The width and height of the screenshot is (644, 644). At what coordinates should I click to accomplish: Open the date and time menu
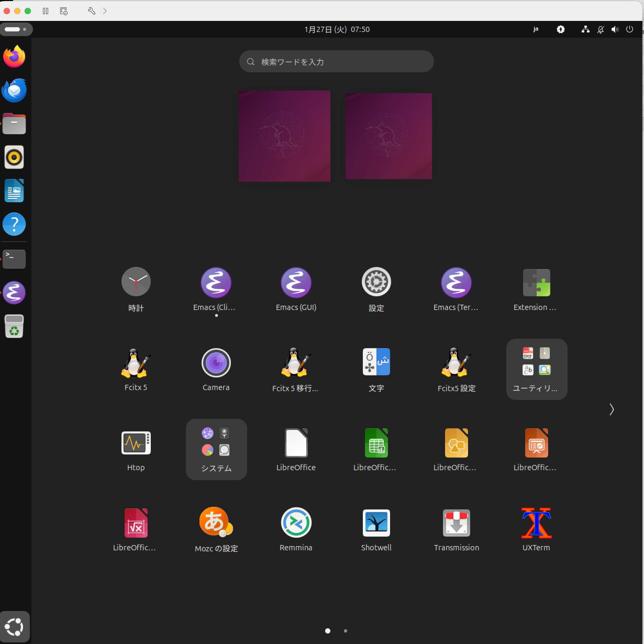[337, 29]
